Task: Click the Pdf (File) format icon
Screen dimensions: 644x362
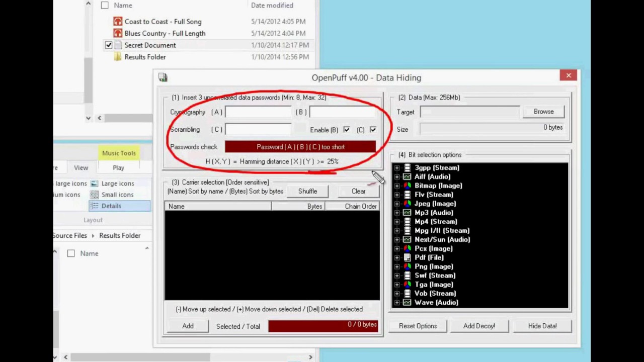Action: point(407,257)
